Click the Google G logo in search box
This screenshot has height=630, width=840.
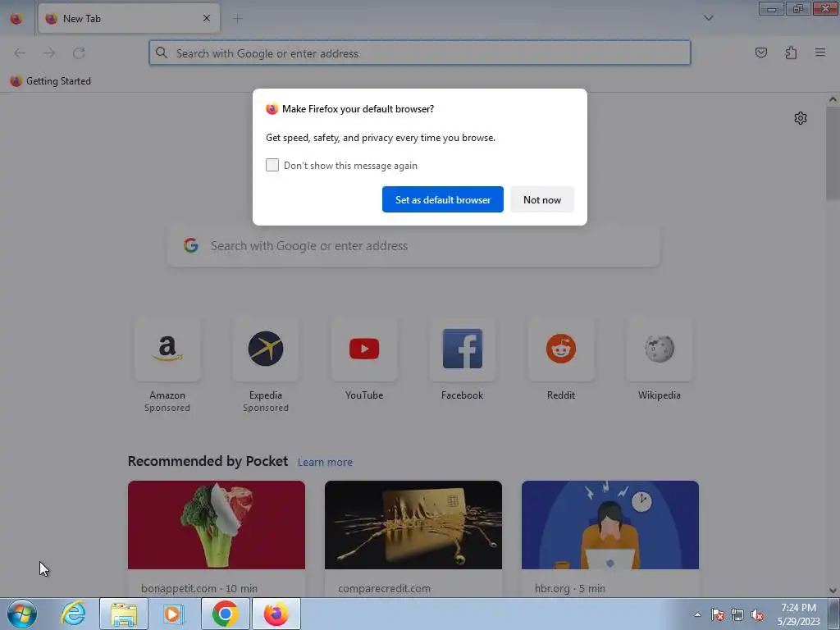click(x=191, y=245)
